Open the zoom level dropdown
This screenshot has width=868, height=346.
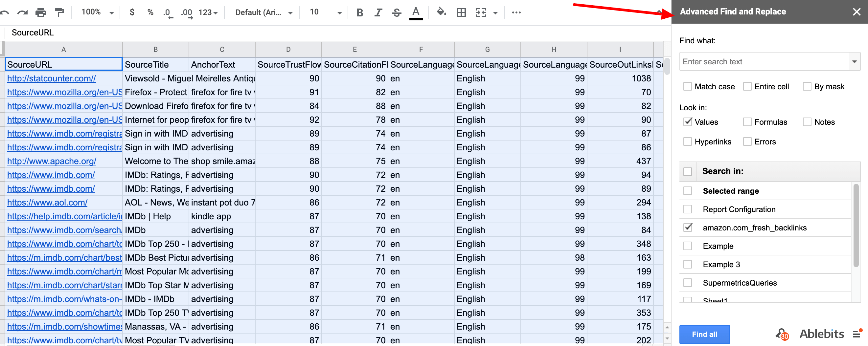(97, 12)
